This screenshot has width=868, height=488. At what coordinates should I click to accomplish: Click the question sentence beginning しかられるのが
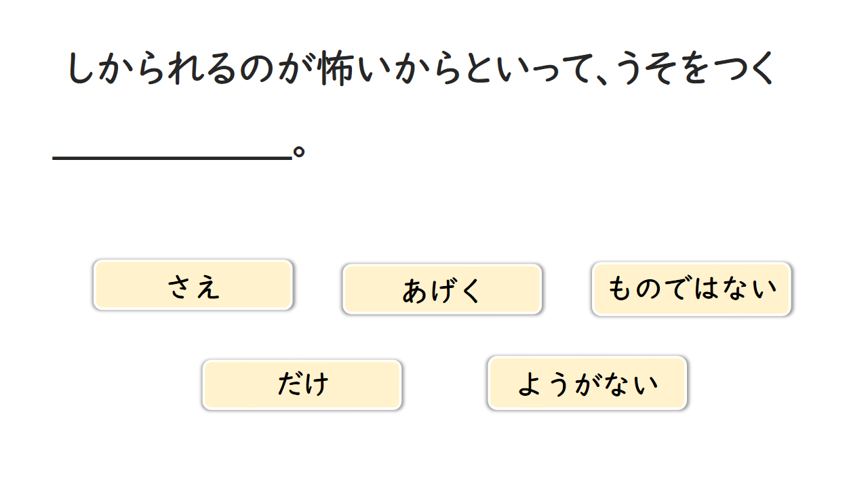(x=420, y=69)
